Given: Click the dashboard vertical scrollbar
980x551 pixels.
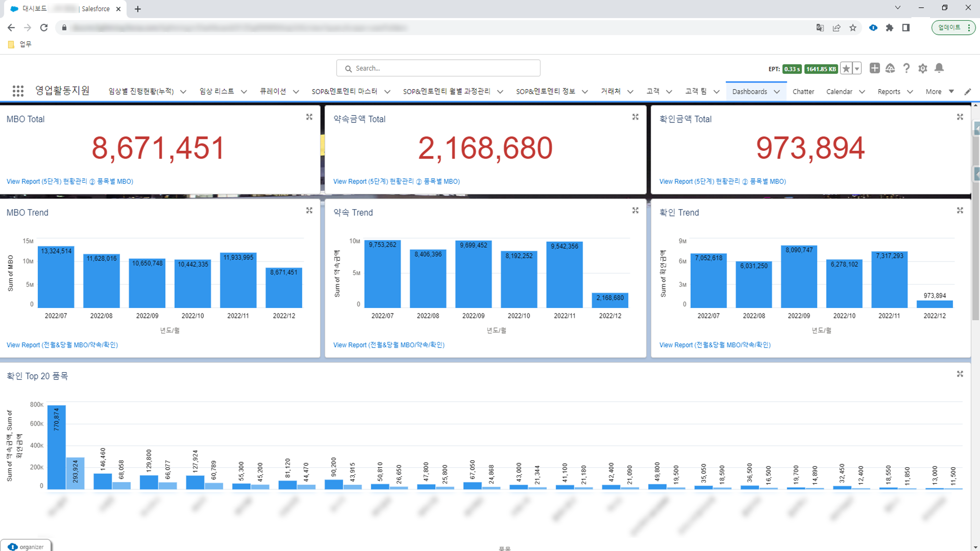Looking at the screenshot, I should [976, 220].
